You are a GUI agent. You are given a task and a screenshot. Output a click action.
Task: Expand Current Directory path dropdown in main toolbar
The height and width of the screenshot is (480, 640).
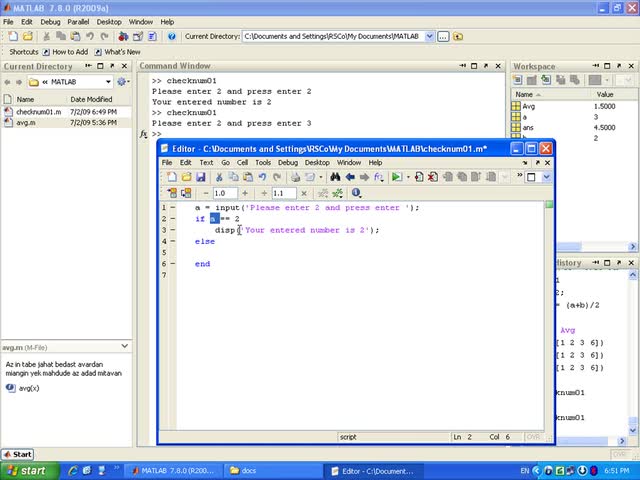(x=429, y=36)
